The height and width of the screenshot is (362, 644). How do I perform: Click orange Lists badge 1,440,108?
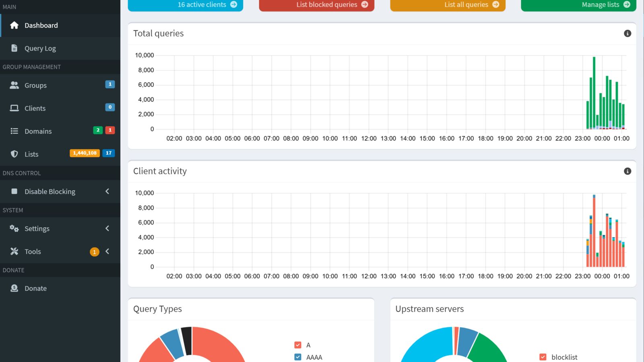click(x=85, y=153)
